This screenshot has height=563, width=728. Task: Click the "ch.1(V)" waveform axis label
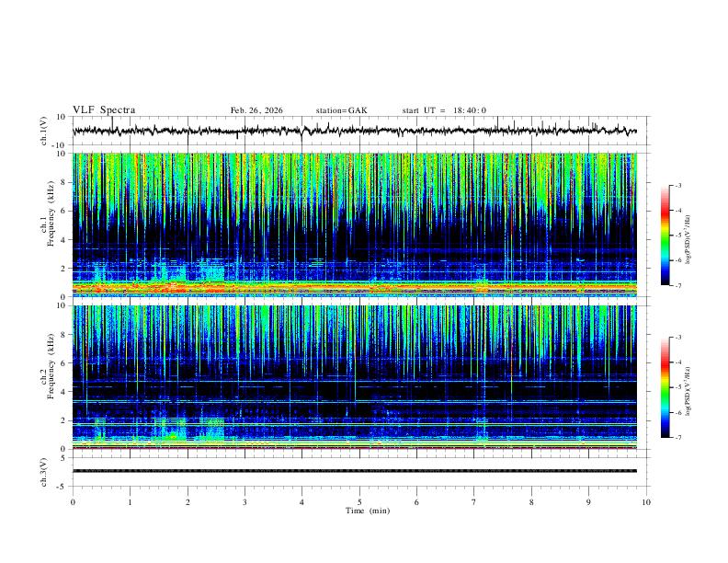44,131
